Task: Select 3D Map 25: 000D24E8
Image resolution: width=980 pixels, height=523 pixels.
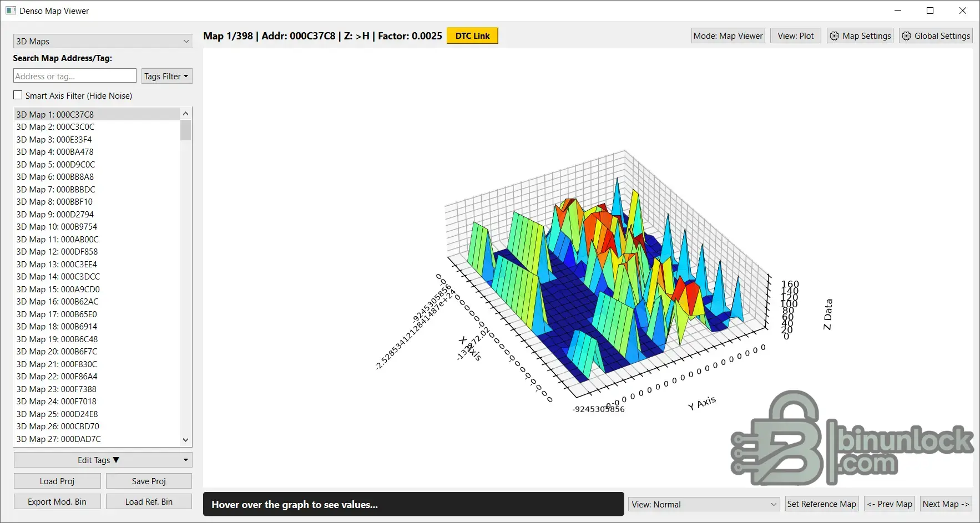Action: pos(97,414)
